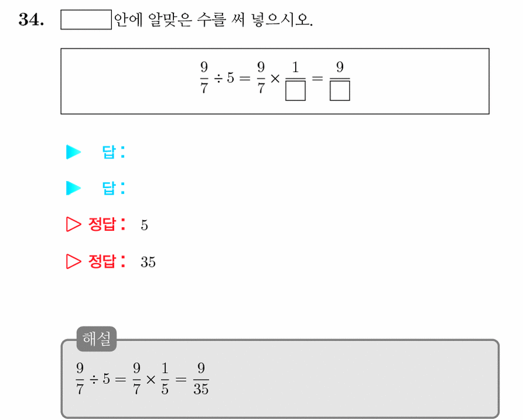Select the answer value 35
Image resolution: width=523 pixels, height=420 pixels.
[148, 262]
